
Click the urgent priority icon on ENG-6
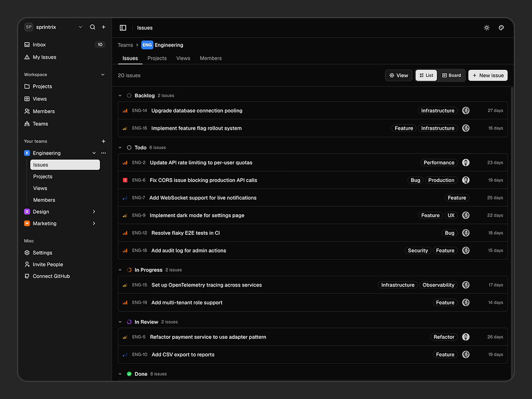(x=125, y=180)
